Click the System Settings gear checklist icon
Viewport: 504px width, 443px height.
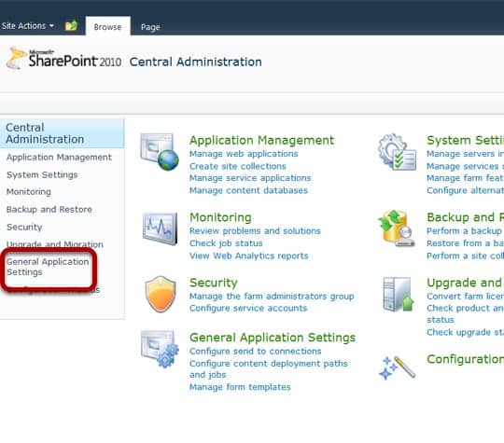click(x=397, y=152)
